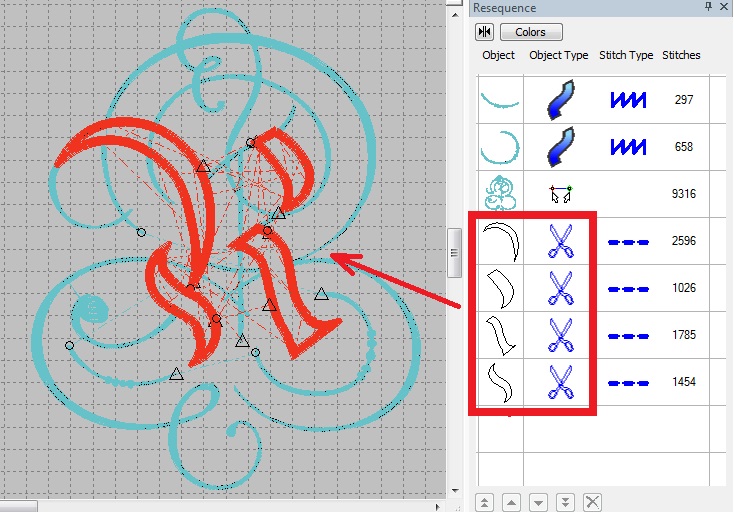Screen dimensions: 734x512
Task: Open the Colors button in Resequence
Action: pos(531,32)
